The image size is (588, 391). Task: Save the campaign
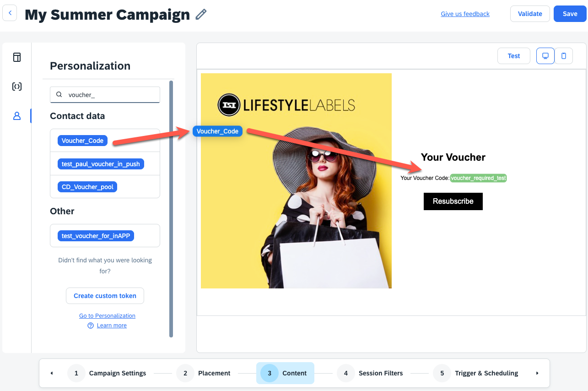click(570, 14)
